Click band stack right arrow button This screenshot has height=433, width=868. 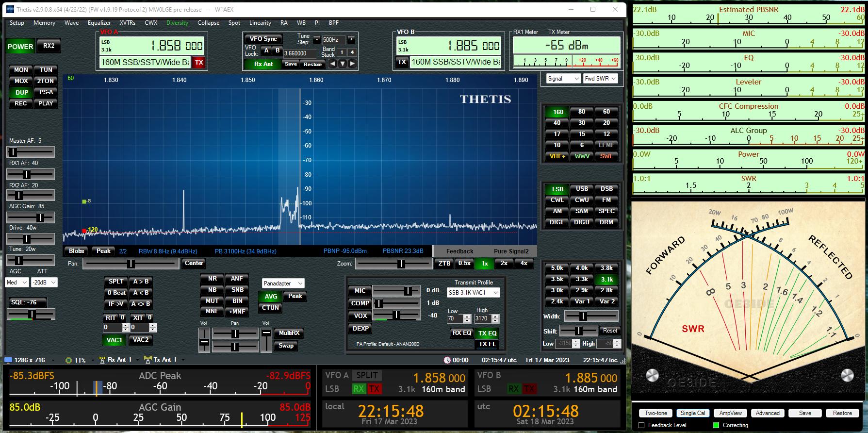pyautogui.click(x=352, y=64)
